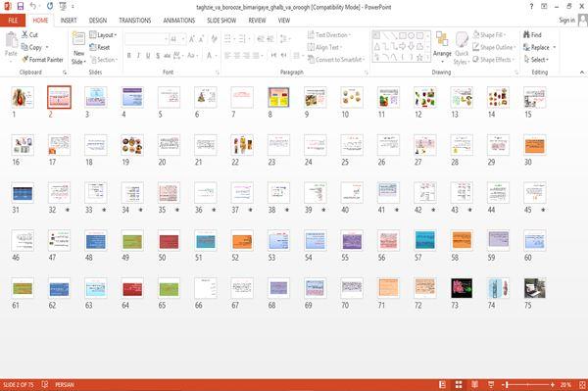Switch to Slide Sorter view in status bar
Screen dimensions: 588x391
pyautogui.click(x=459, y=384)
